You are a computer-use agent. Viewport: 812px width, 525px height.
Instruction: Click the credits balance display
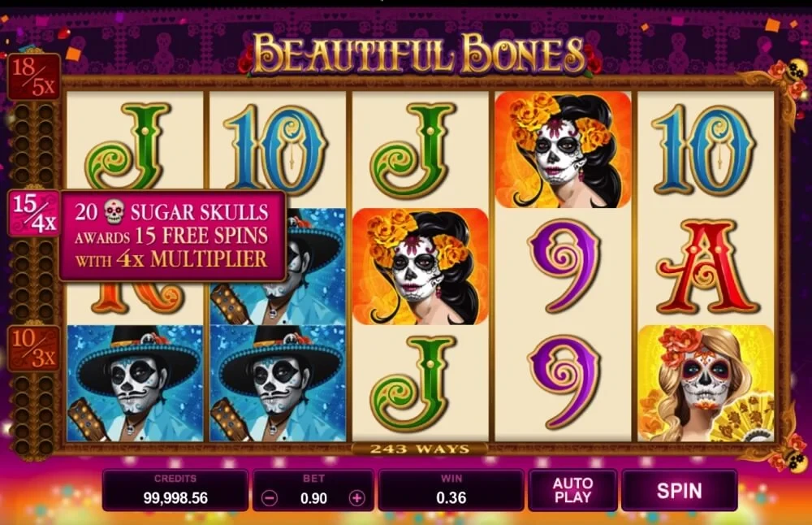coord(175,490)
